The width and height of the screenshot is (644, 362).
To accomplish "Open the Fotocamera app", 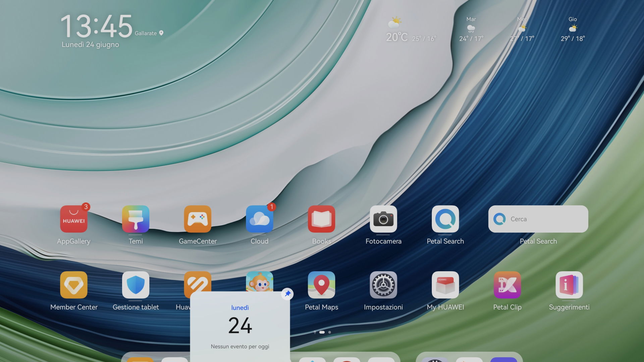I will click(383, 219).
